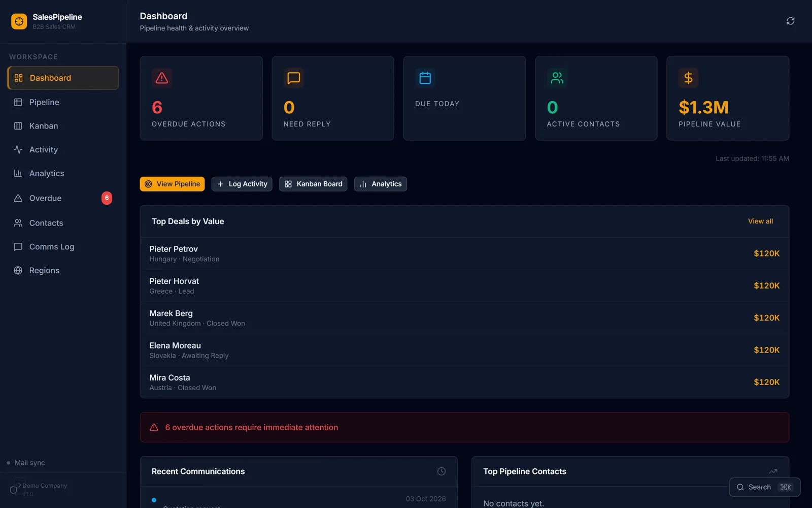
Task: Click the shield icon beside Demo Company
Action: click(14, 490)
